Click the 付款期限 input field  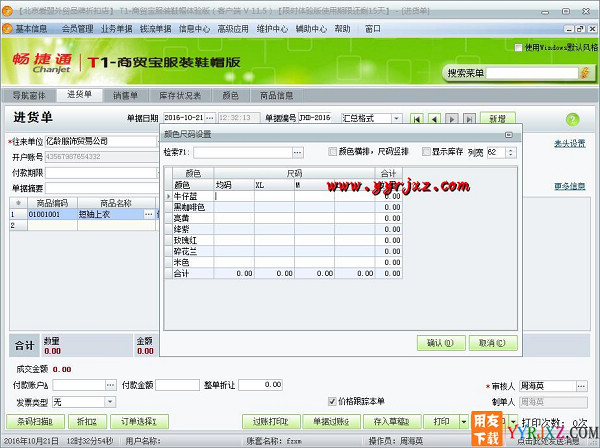(101, 173)
